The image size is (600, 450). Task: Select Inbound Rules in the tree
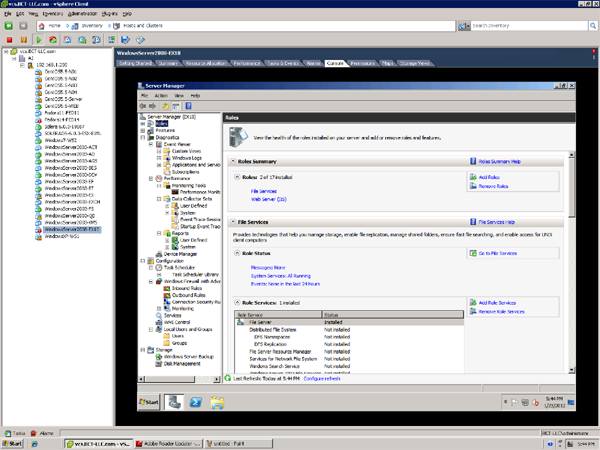[187, 288]
